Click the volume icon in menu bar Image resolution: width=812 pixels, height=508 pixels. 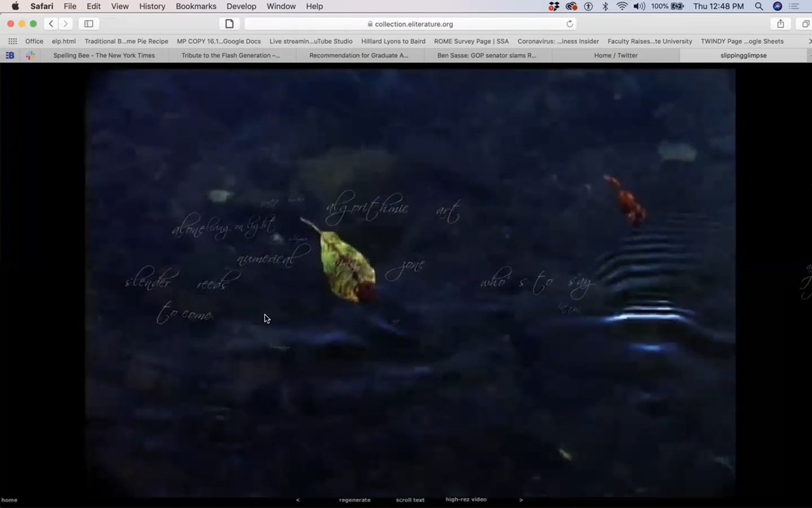point(639,6)
